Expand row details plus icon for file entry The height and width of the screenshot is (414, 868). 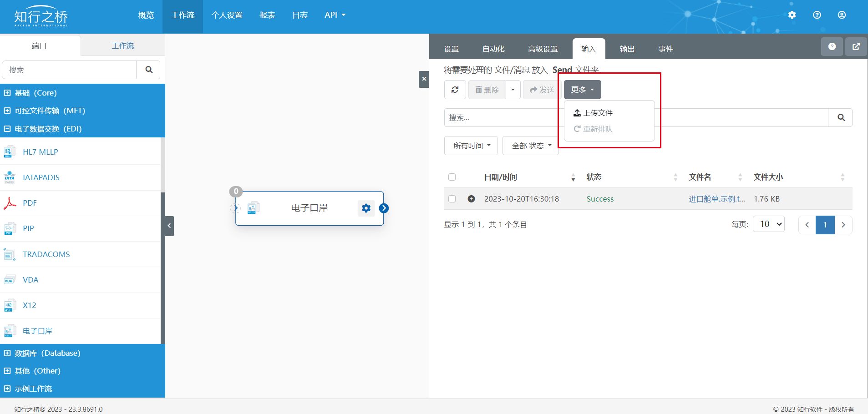click(472, 199)
